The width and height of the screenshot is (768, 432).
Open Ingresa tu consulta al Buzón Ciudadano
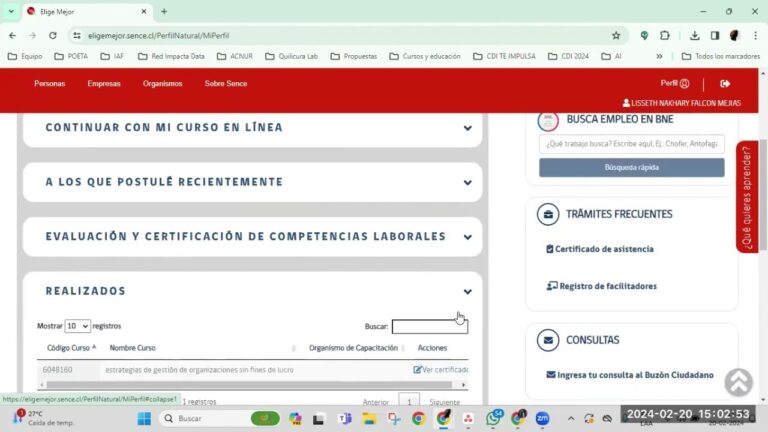tap(630, 375)
